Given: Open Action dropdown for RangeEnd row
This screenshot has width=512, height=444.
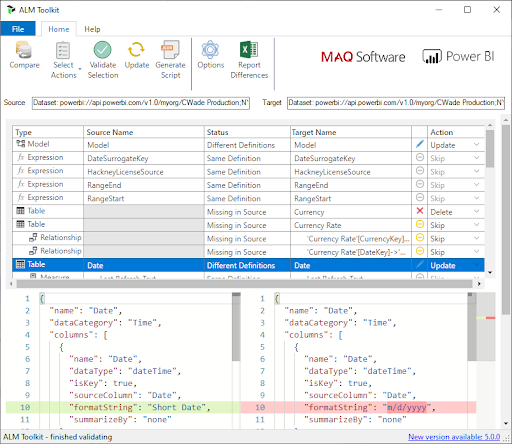Looking at the screenshot, I should pos(477,185).
